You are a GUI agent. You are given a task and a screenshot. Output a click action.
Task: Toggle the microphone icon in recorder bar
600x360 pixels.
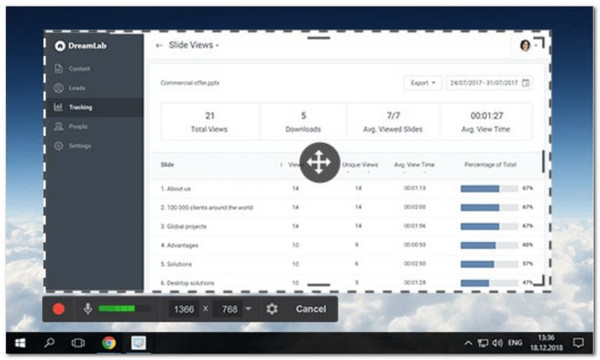(x=88, y=309)
